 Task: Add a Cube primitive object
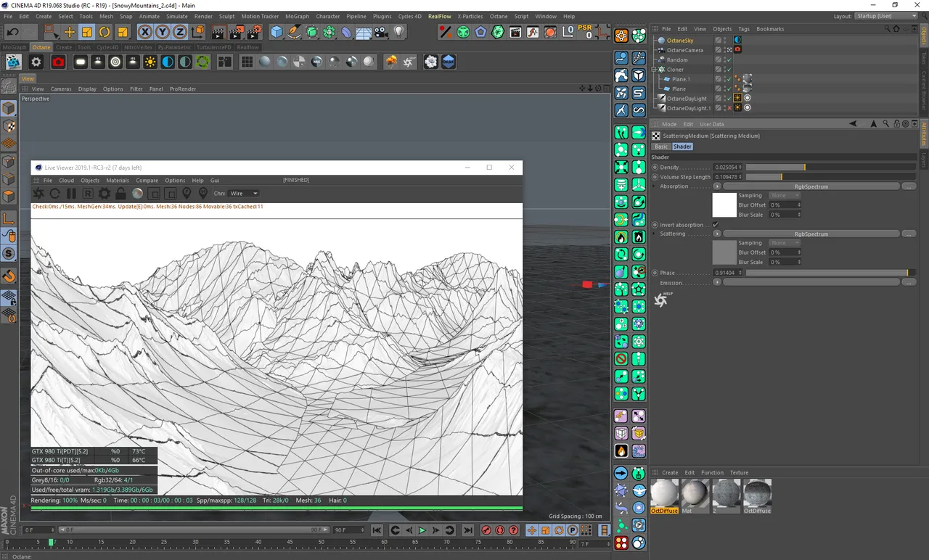click(277, 32)
